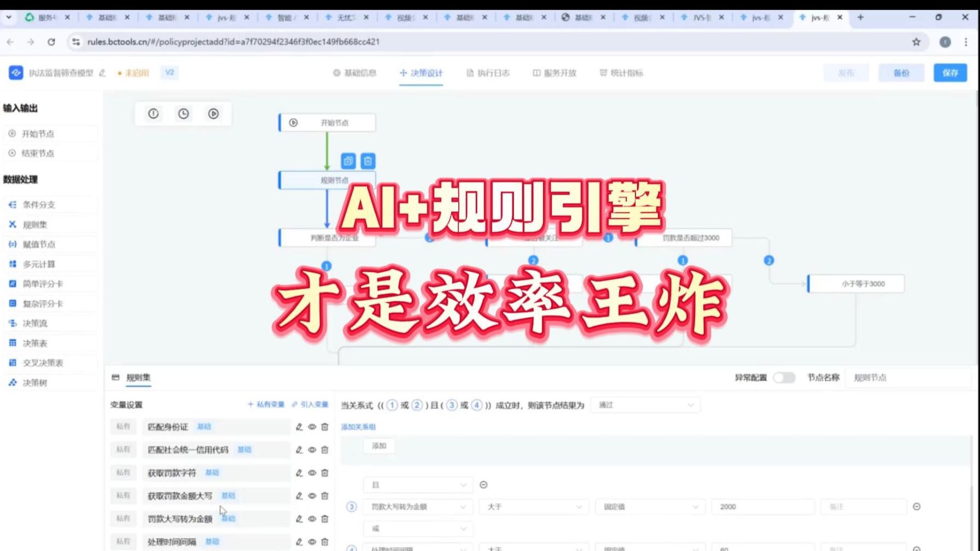Toggle visibility of 匹配社会统一信用代码 variable

point(312,450)
